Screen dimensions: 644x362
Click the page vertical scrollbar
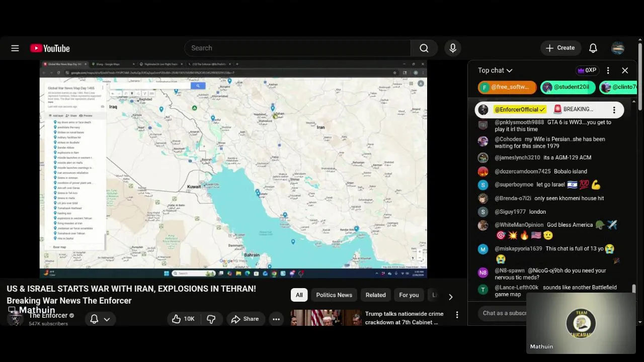coord(640,75)
